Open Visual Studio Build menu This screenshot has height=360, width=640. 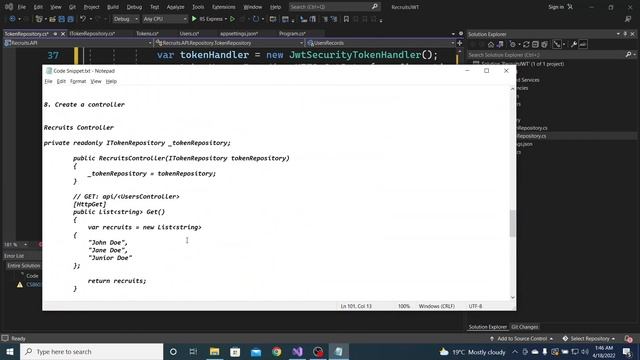113,7
